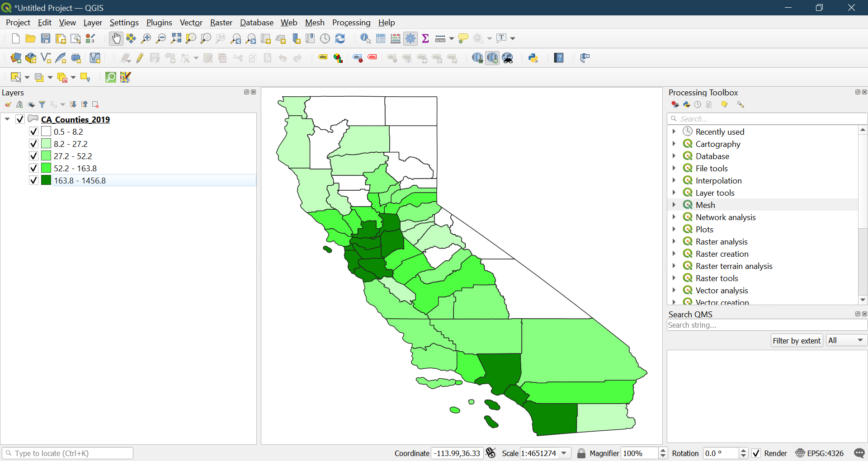Open the attribute table icon
The width and height of the screenshot is (868, 461).
pos(381,39)
